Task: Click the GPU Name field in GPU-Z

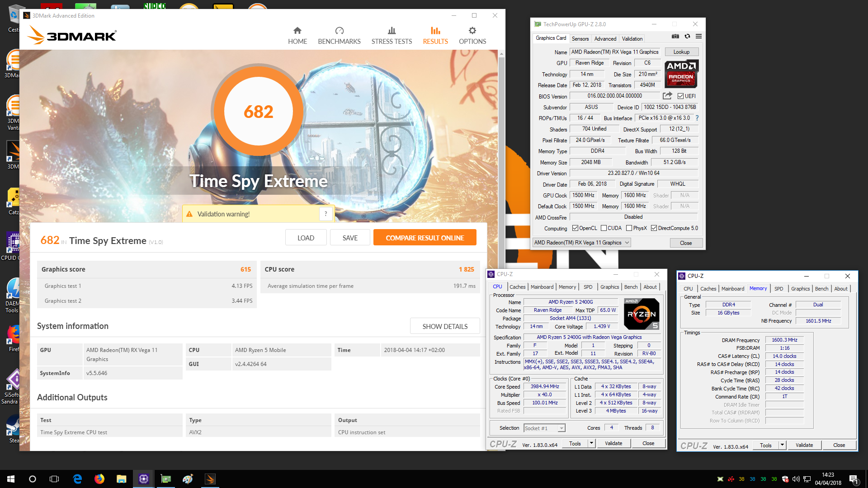Action: [x=614, y=52]
